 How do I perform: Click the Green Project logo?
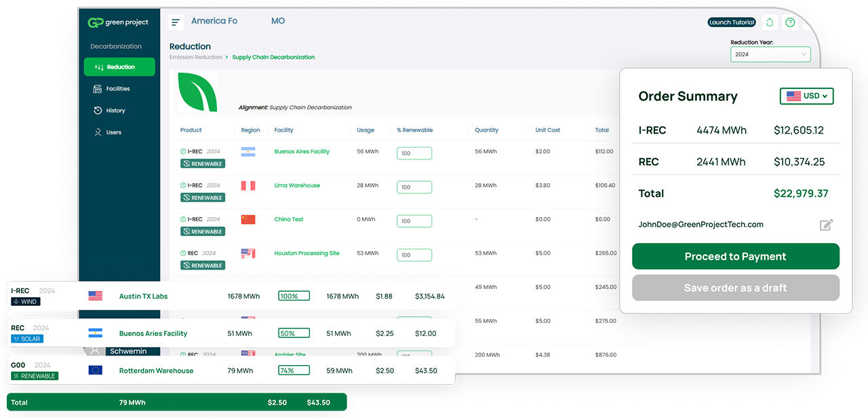(118, 22)
